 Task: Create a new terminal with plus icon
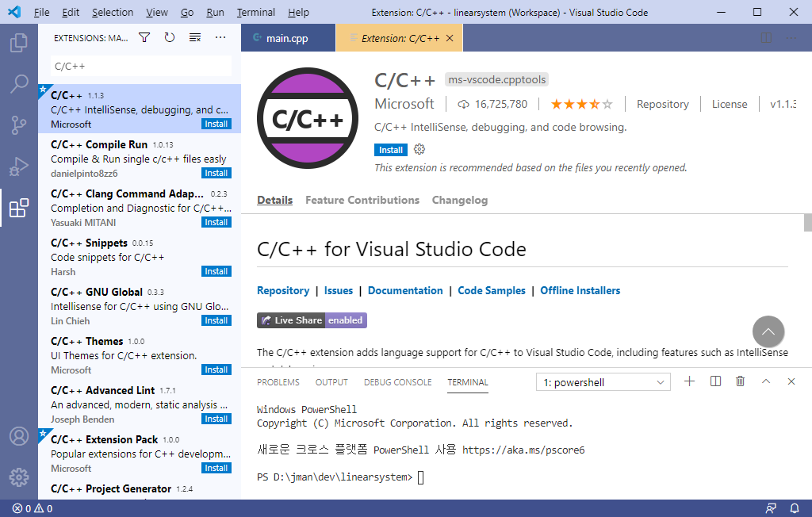pos(689,381)
